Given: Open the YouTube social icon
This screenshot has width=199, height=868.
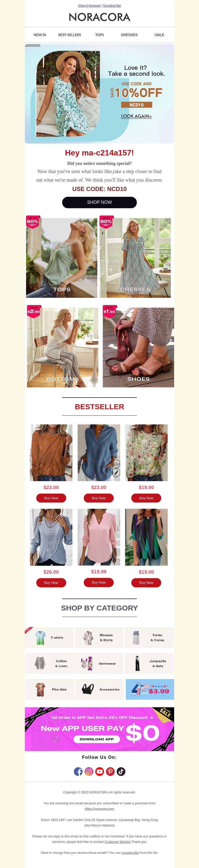Looking at the screenshot, I should tap(100, 771).
